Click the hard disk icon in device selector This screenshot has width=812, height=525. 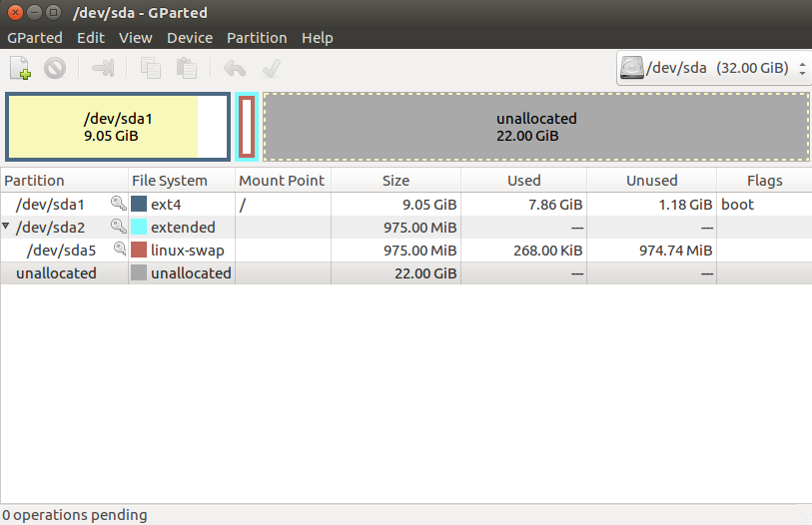pos(632,68)
